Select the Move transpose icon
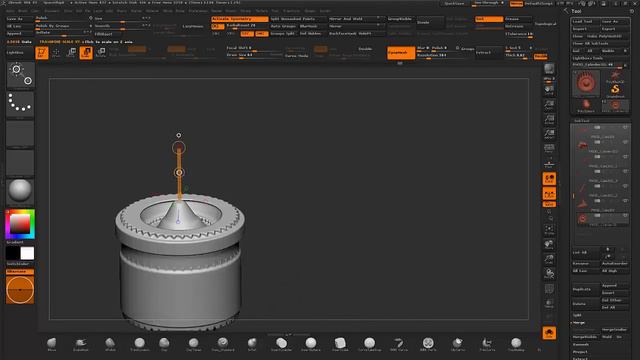 71,53
